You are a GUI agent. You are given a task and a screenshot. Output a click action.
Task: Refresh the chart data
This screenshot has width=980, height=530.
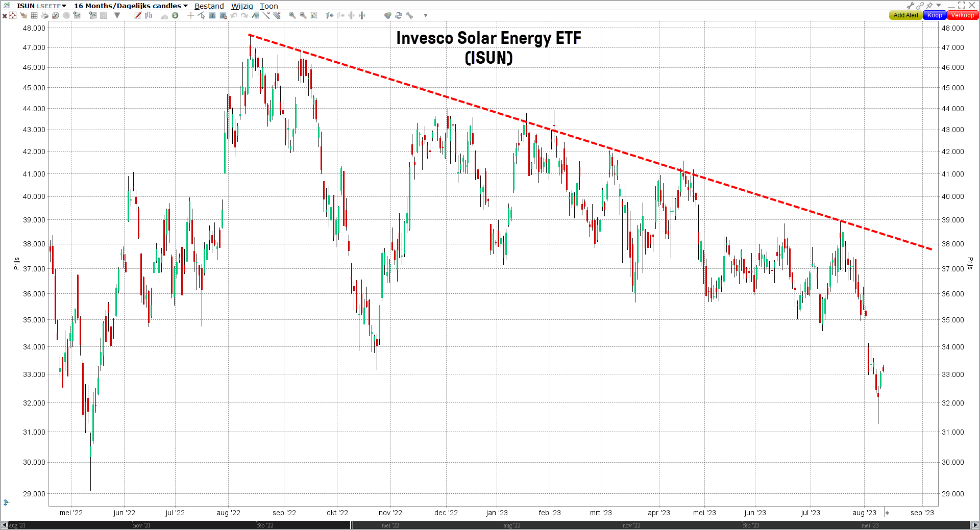399,15
